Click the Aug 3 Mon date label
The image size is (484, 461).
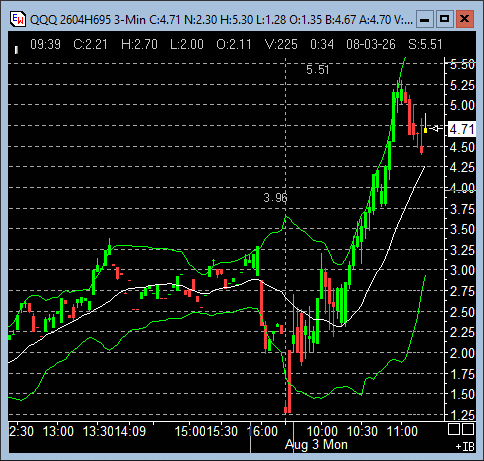point(316,445)
